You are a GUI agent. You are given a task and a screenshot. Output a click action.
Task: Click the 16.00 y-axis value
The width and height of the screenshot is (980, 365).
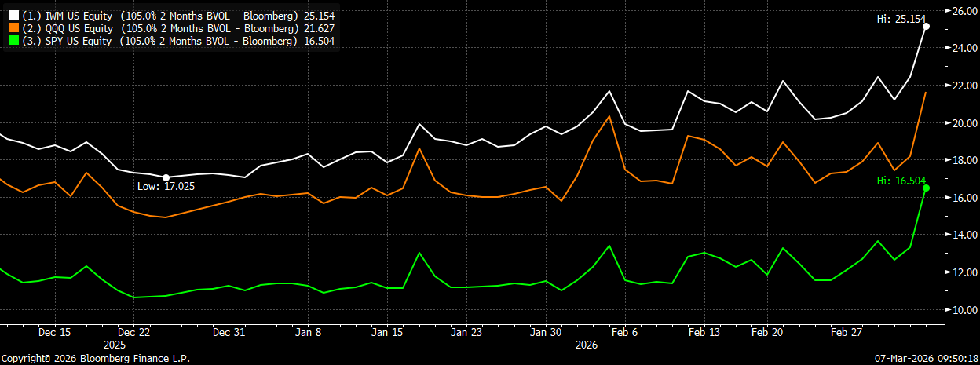tap(964, 198)
